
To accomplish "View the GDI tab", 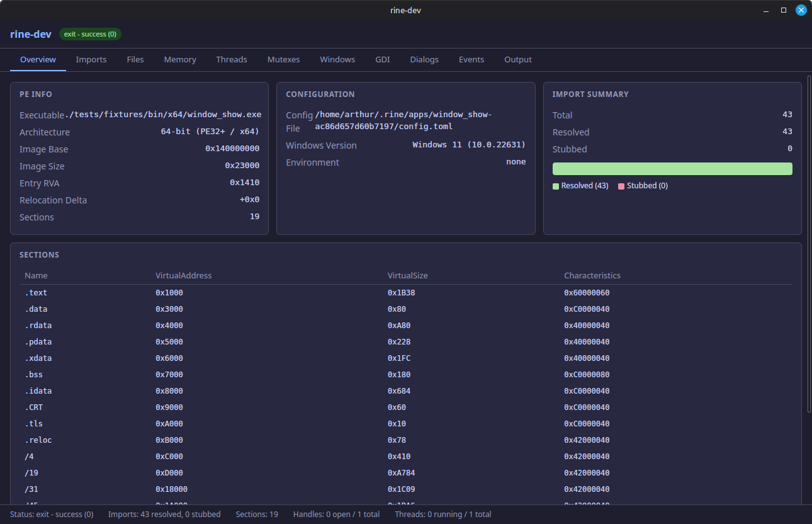I will click(x=382, y=59).
